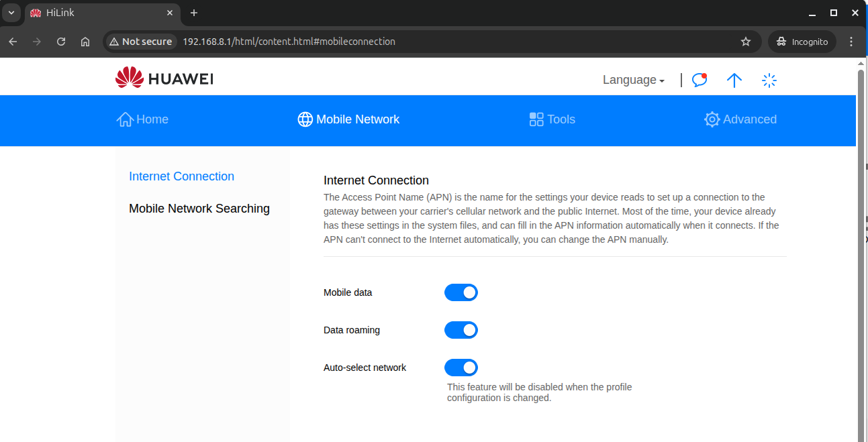Open the messages speech bubble icon
868x442 pixels.
[x=699, y=80]
